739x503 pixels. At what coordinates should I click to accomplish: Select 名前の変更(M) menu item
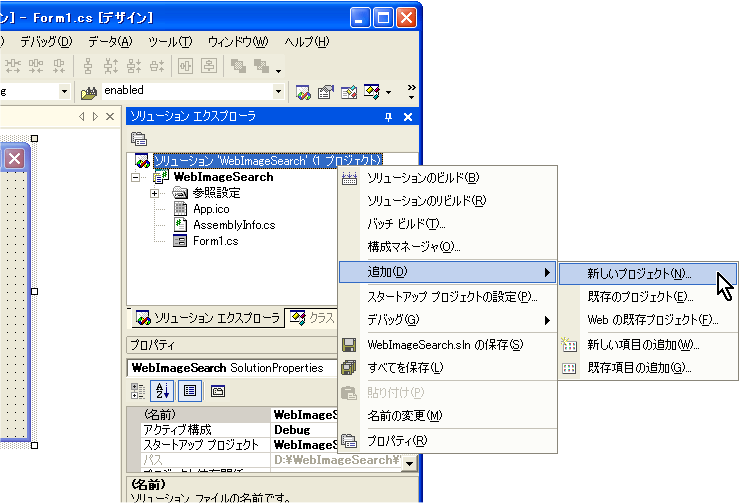tap(448, 416)
